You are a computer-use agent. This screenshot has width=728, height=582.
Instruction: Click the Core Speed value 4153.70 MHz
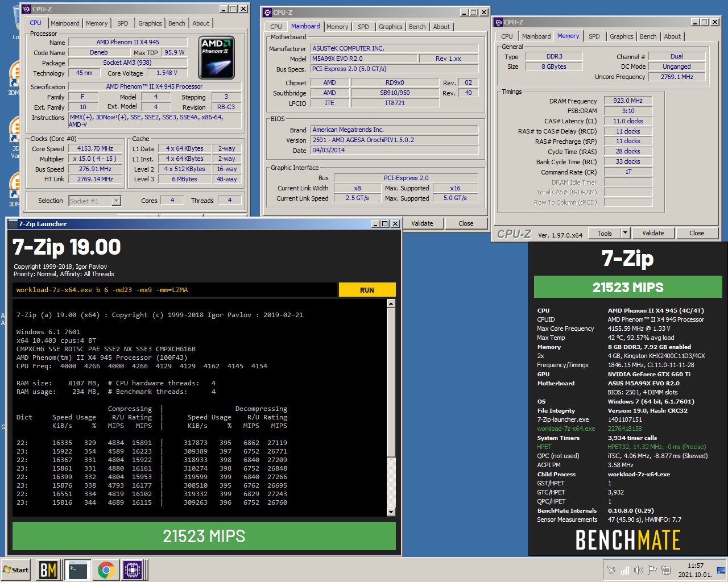(x=95, y=148)
